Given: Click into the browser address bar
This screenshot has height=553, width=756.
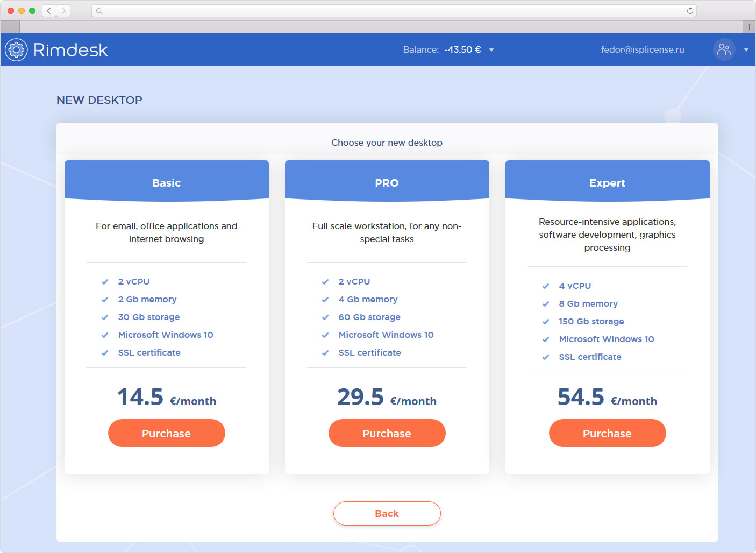Looking at the screenshot, I should (x=393, y=11).
